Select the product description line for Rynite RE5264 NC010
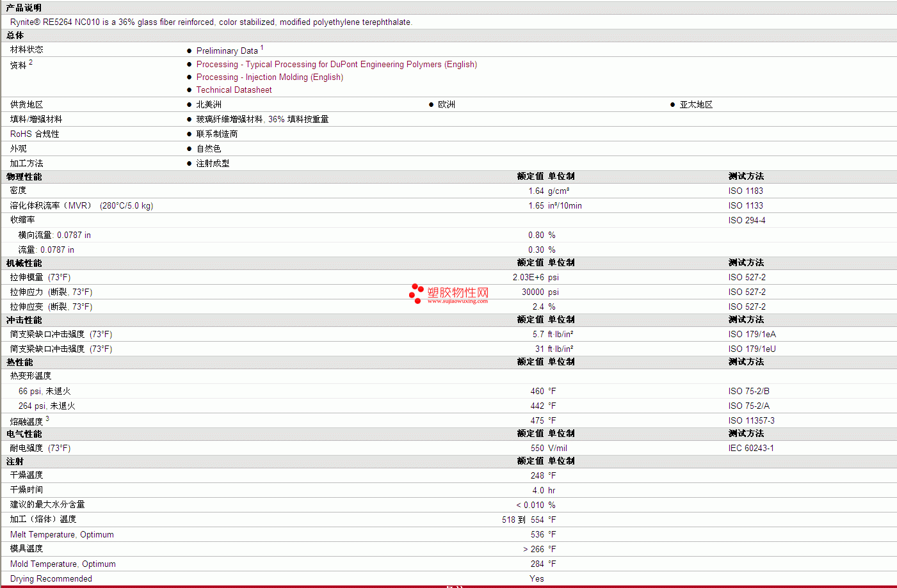The image size is (897, 588). (x=211, y=22)
